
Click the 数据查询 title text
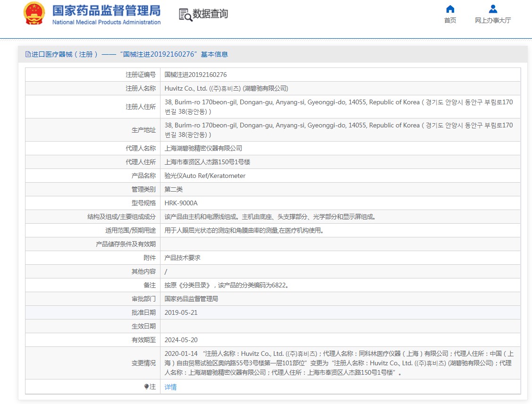210,14
